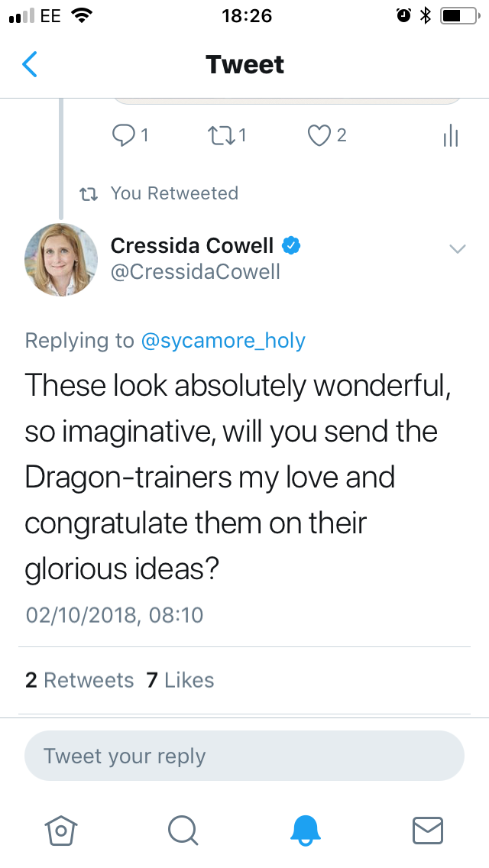Tap the verified badge next to name
This screenshot has width=489, height=868.
291,245
